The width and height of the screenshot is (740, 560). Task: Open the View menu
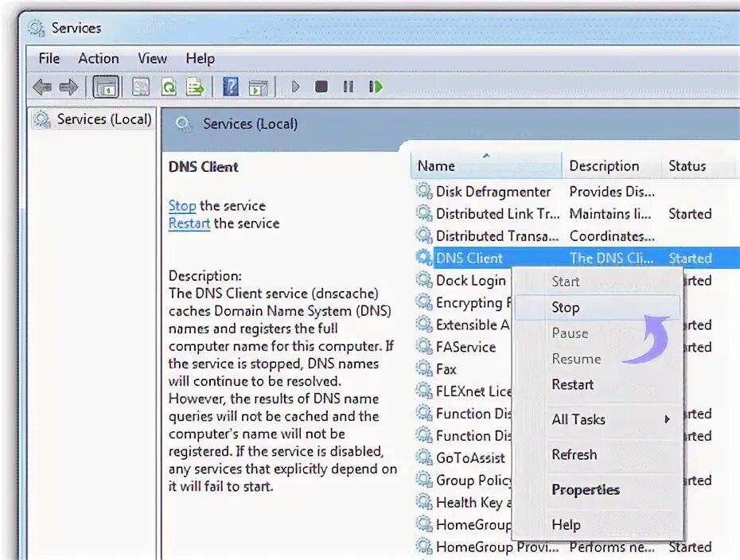click(152, 59)
